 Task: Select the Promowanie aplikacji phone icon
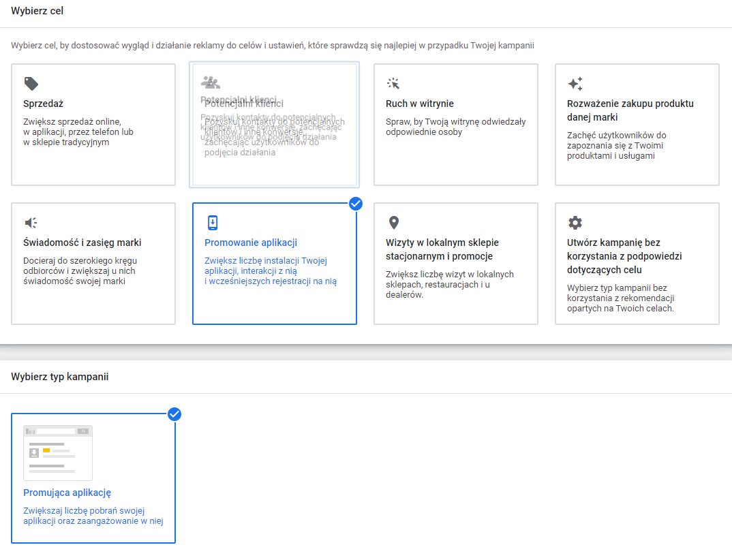click(x=212, y=221)
